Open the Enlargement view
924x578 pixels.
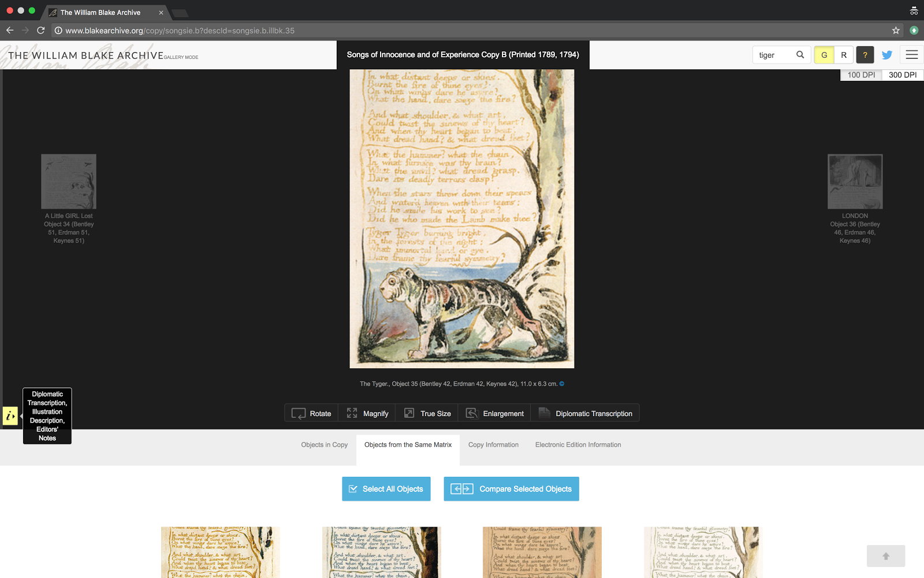495,413
